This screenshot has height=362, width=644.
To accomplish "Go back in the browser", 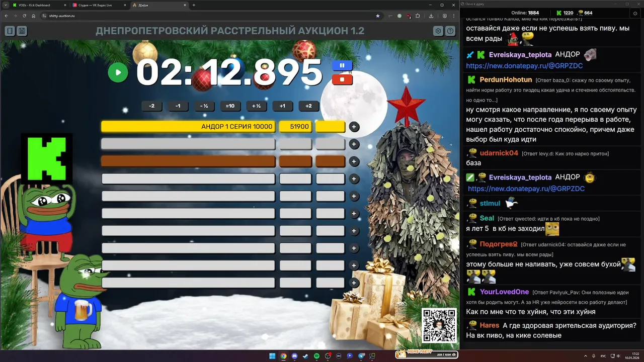I will point(7,16).
